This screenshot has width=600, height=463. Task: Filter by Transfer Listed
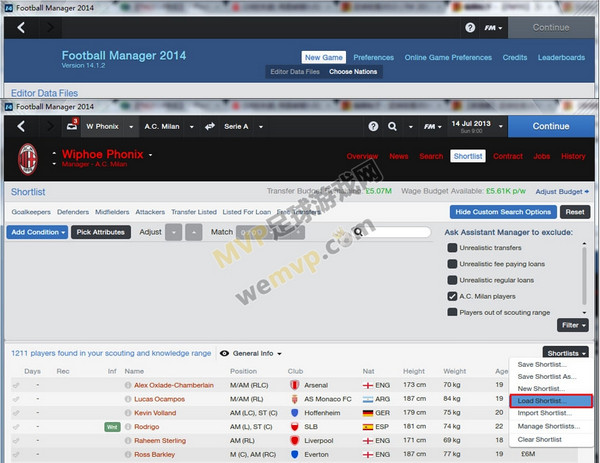194,212
